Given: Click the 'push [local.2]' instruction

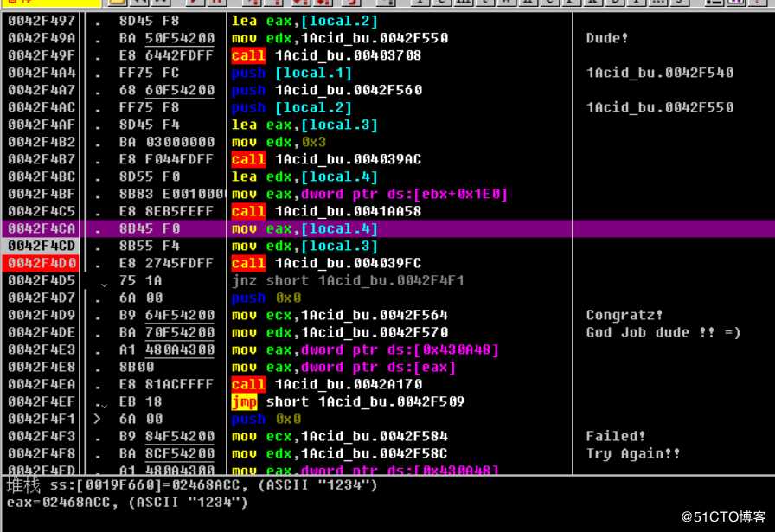Looking at the screenshot, I should (x=291, y=108).
